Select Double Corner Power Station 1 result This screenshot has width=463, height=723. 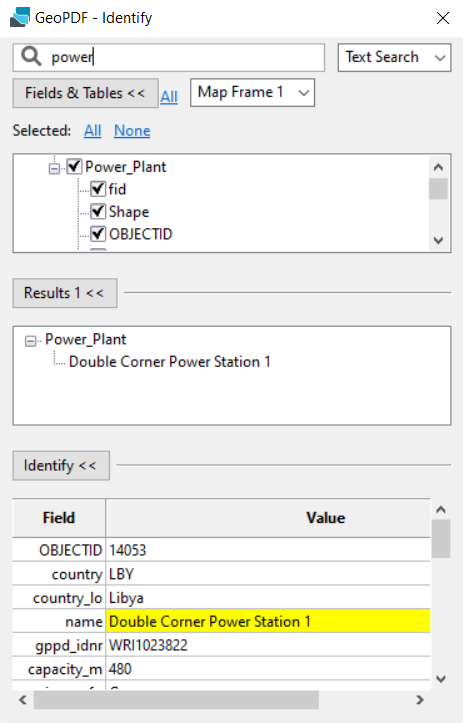pos(169,362)
